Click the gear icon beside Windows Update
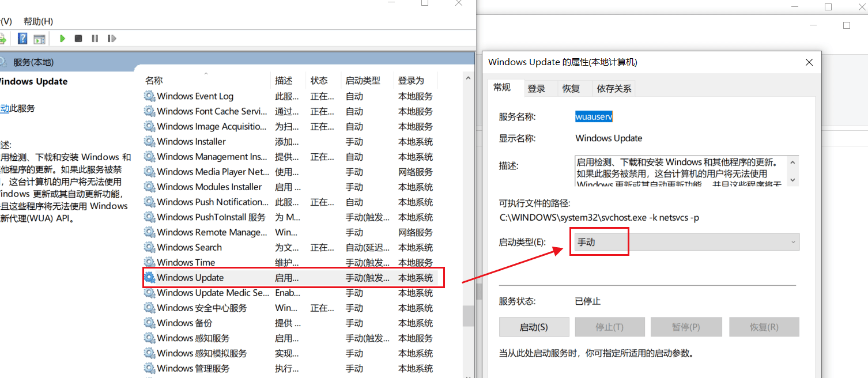The image size is (868, 378). [149, 278]
